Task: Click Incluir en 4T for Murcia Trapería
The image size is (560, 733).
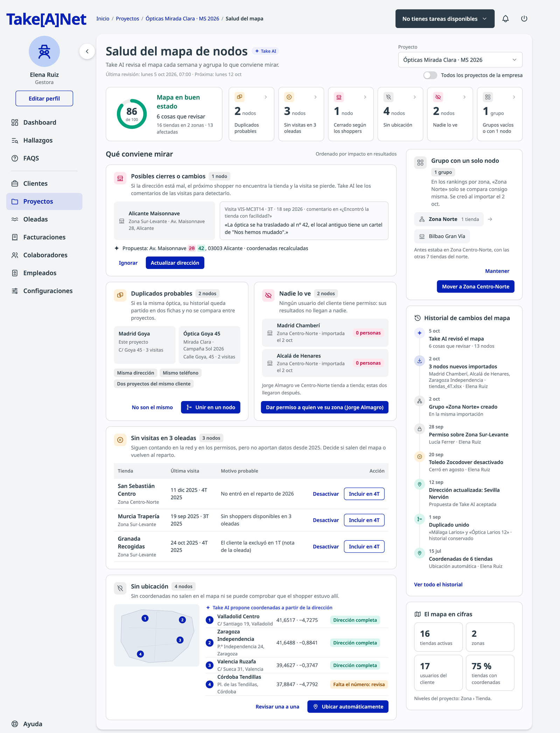Action: (x=364, y=520)
